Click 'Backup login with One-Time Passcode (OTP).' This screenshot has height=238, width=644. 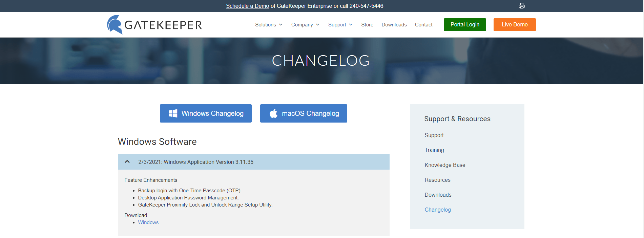coord(190,191)
